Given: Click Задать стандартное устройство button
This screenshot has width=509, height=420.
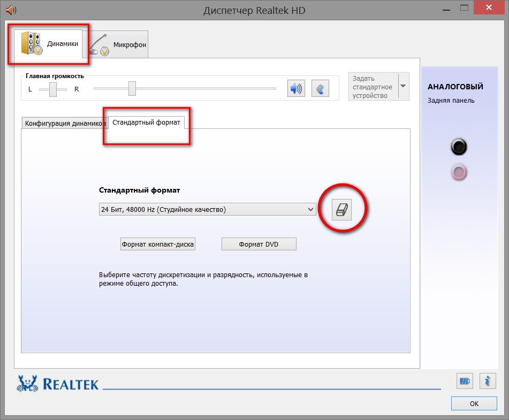Looking at the screenshot, I should coord(373,87).
